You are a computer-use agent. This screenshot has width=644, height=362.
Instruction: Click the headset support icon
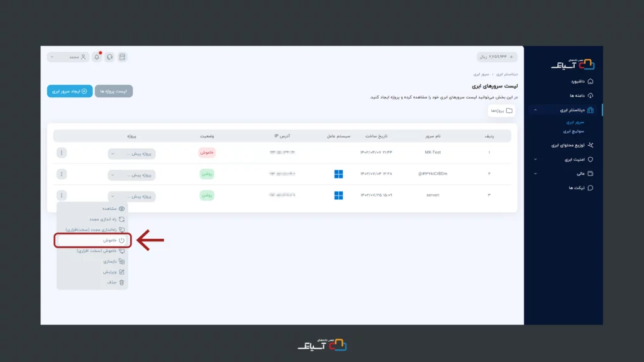pyautogui.click(x=109, y=57)
